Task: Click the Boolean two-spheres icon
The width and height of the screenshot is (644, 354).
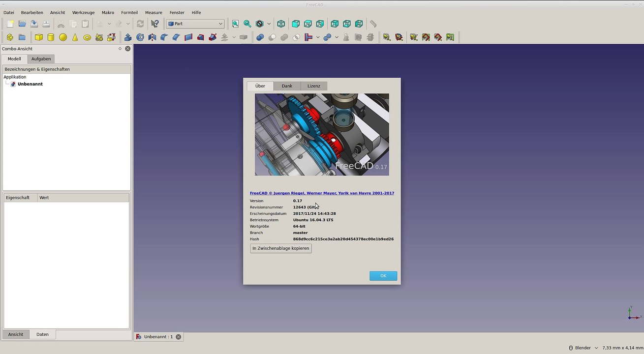Action: pyautogui.click(x=260, y=37)
